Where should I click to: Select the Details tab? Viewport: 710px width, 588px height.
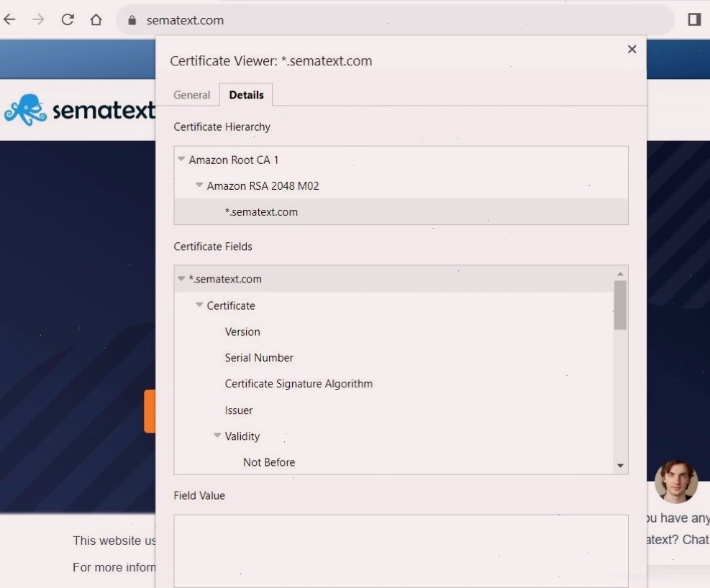point(246,95)
